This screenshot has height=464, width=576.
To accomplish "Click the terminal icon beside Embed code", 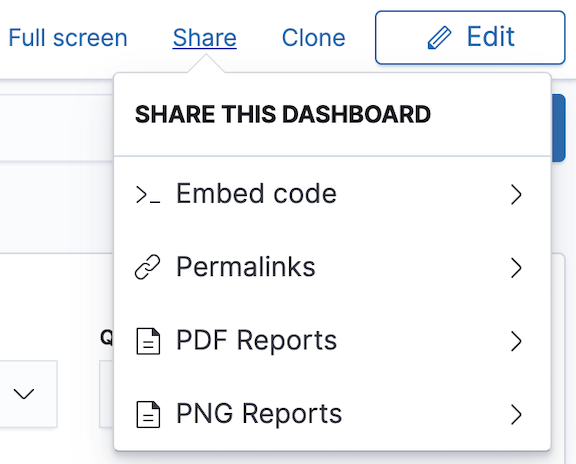I will pyautogui.click(x=148, y=194).
